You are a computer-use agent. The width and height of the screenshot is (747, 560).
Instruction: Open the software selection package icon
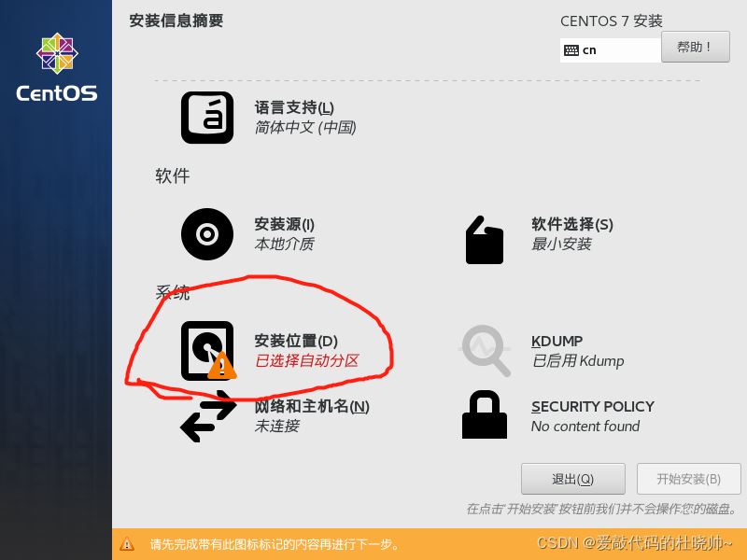click(x=485, y=240)
